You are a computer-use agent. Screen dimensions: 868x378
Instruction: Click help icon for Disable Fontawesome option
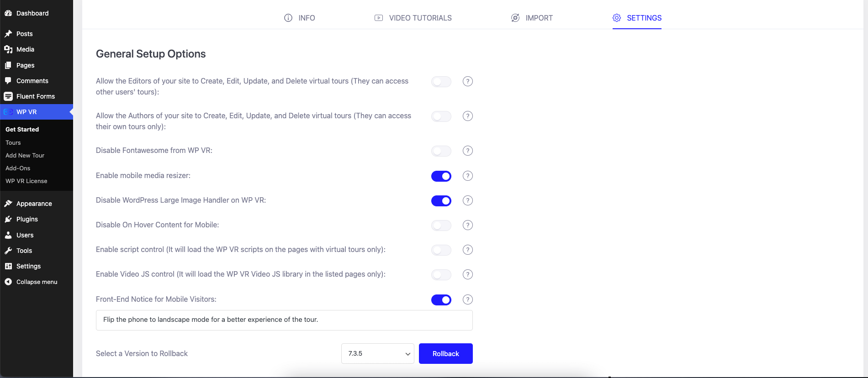click(x=467, y=151)
